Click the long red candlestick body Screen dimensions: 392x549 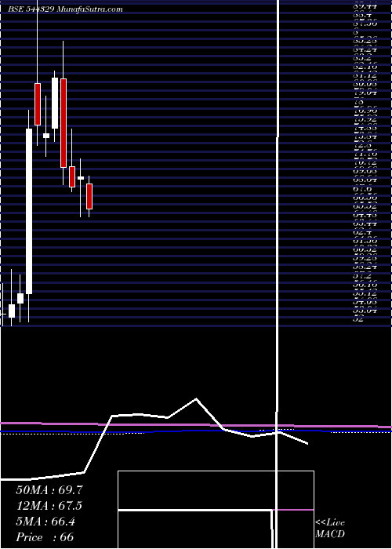click(64, 123)
